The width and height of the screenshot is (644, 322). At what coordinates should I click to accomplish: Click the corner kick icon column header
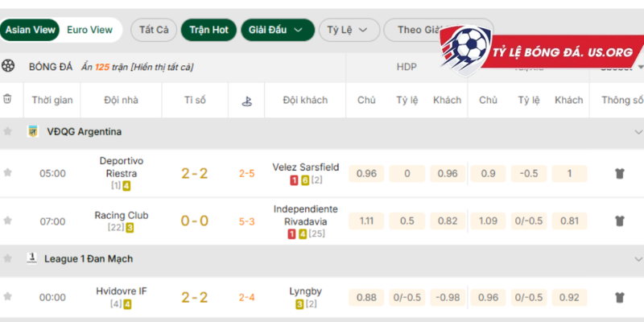(x=246, y=101)
